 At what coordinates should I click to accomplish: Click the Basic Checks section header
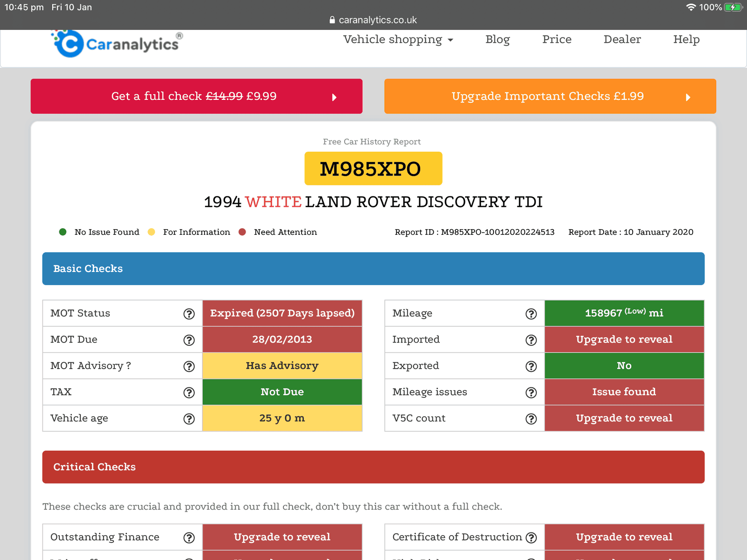point(373,269)
